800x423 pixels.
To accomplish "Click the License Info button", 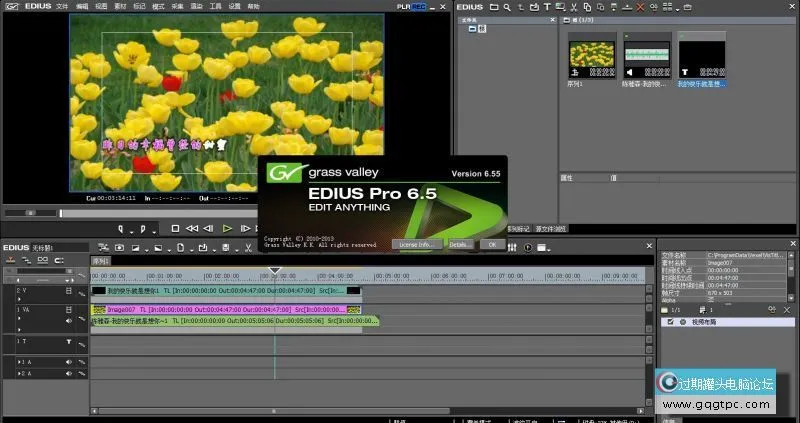I will coord(416,243).
